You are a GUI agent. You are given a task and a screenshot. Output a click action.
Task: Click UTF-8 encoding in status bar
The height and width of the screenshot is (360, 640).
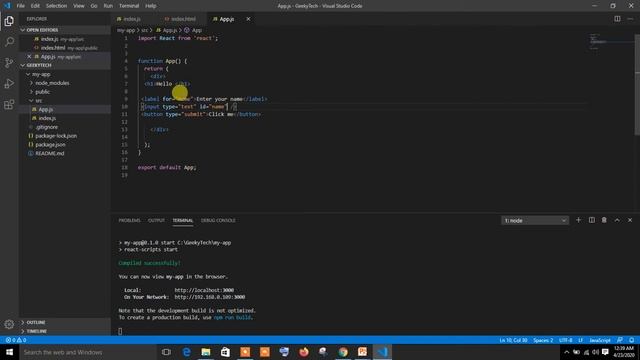565,340
